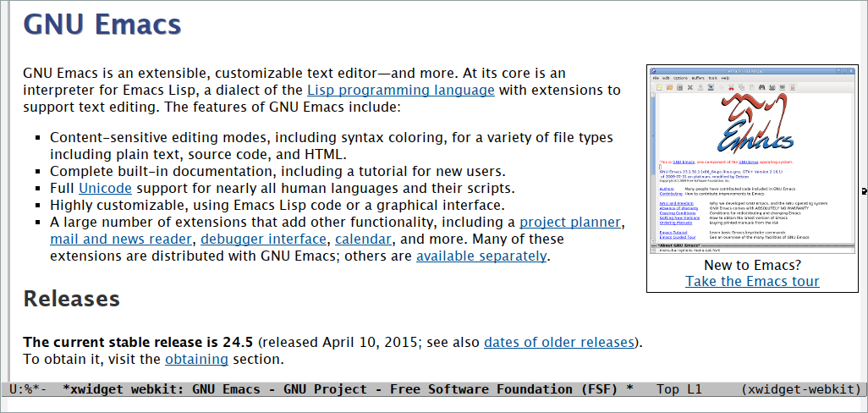The height and width of the screenshot is (413, 868).
Task: Follow the calendar extension link
Action: tap(363, 240)
